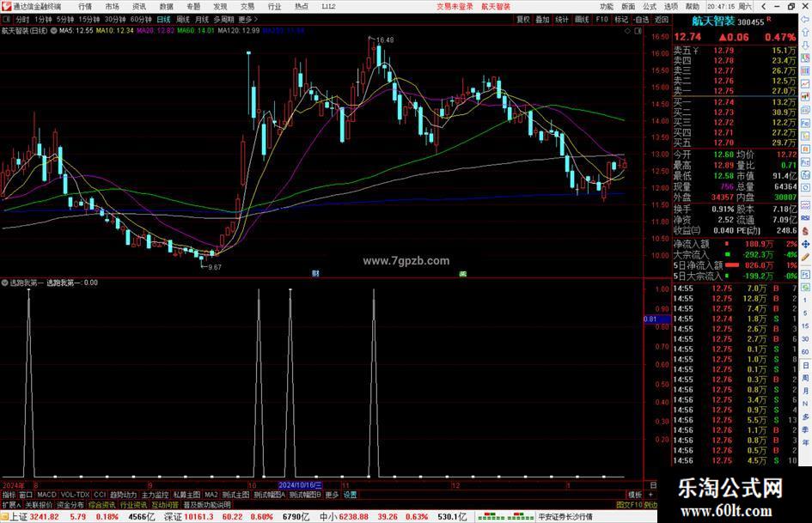Click the plus button right of 模板
Screen dimensions: 812x523
(651, 495)
